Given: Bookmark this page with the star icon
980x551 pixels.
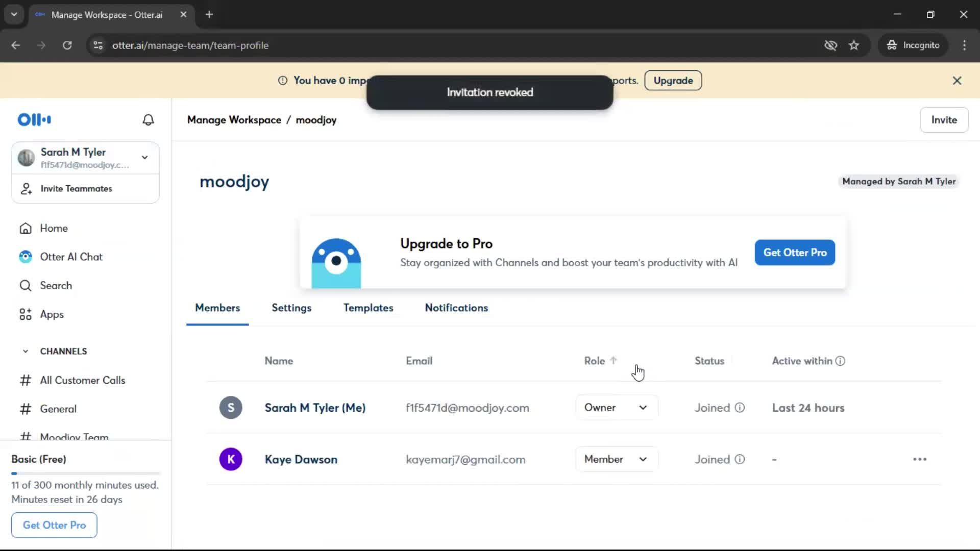Looking at the screenshot, I should point(854,45).
